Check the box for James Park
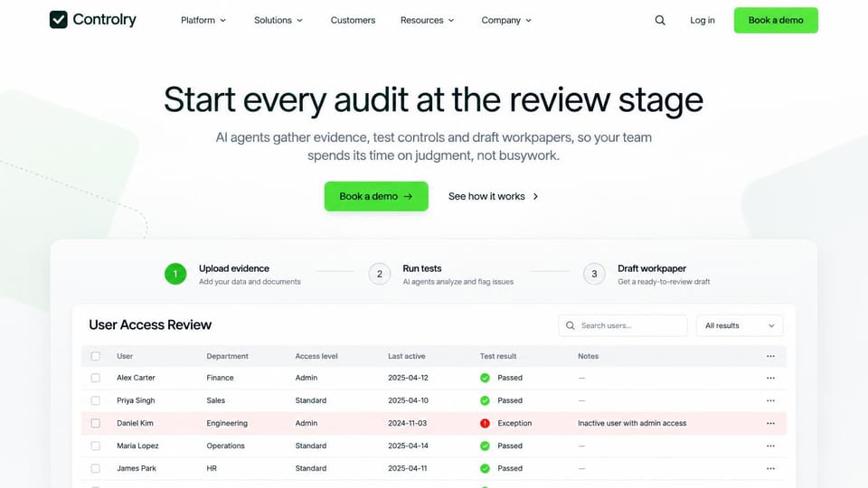Screen dimensions: 868x488 tap(96, 469)
